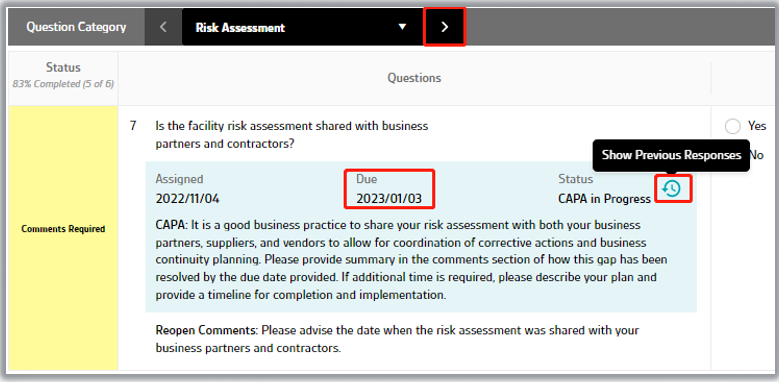Click the due date 2023/01/03
Viewport: 779px width, 382px height.
pyautogui.click(x=389, y=199)
